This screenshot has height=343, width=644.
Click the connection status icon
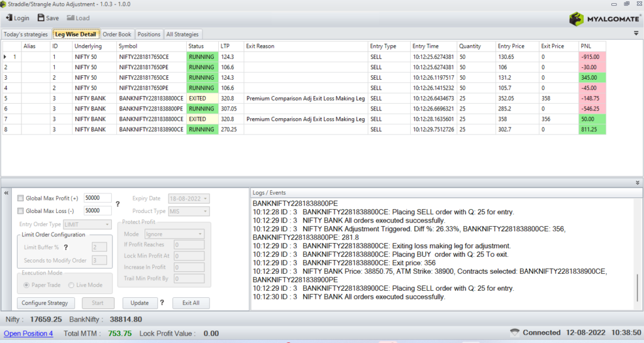click(x=514, y=332)
